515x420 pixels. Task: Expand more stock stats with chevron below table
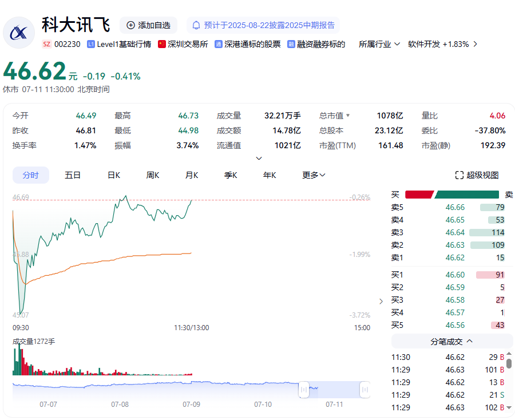(259, 159)
